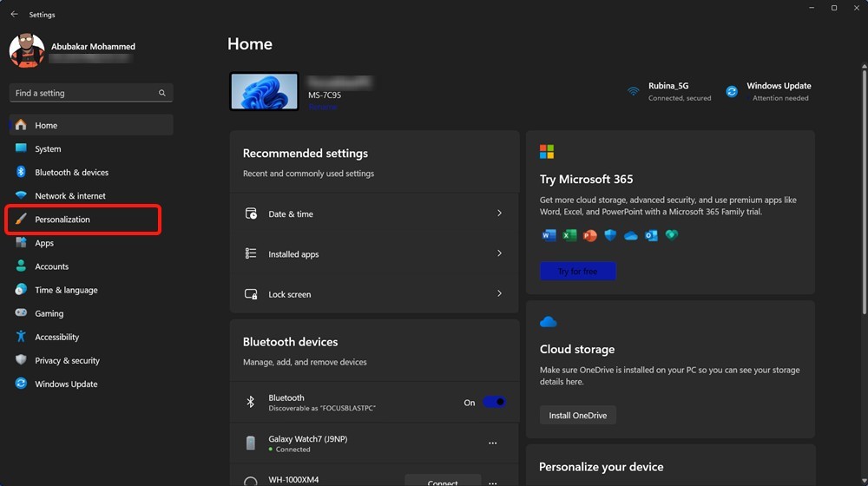Image resolution: width=868 pixels, height=486 pixels.
Task: Click the Outlook icon in Microsoft 365 card
Action: 651,235
